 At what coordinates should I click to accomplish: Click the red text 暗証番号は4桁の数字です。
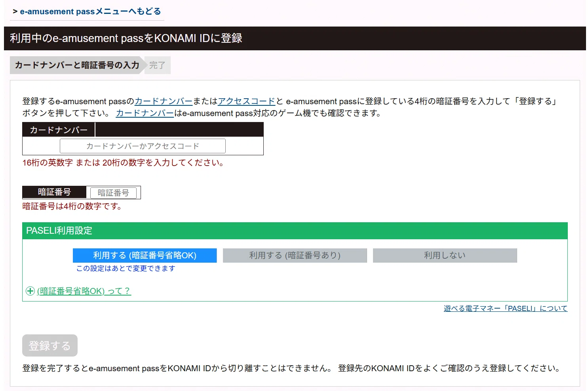pyautogui.click(x=72, y=206)
